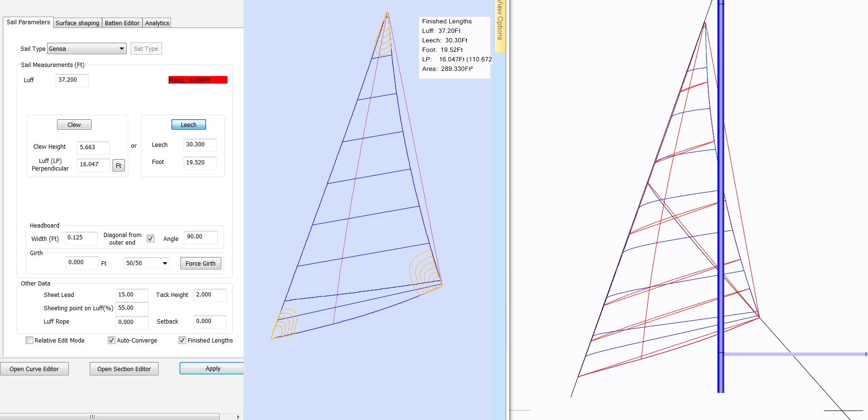Image resolution: width=868 pixels, height=420 pixels.
Task: Click the Set Type button
Action: point(146,48)
